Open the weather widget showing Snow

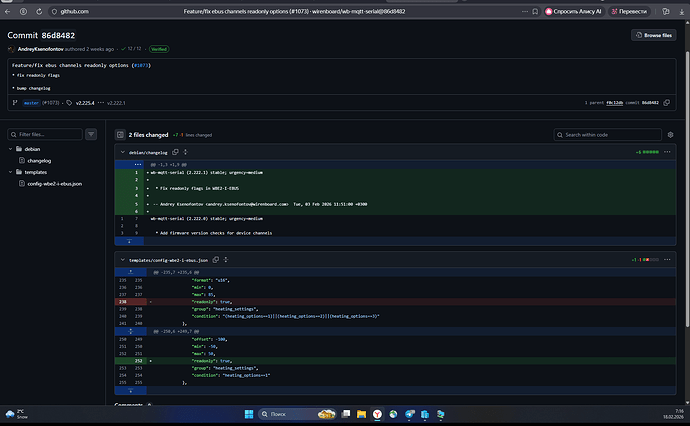[x=16, y=414]
